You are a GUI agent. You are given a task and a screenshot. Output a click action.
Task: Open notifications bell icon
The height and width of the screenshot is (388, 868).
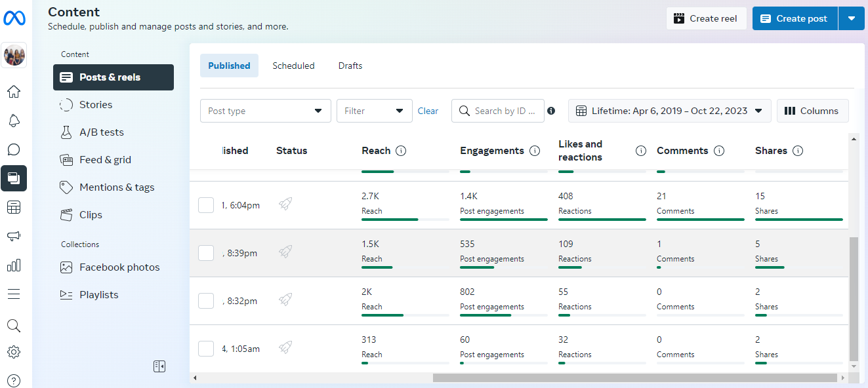(x=14, y=121)
